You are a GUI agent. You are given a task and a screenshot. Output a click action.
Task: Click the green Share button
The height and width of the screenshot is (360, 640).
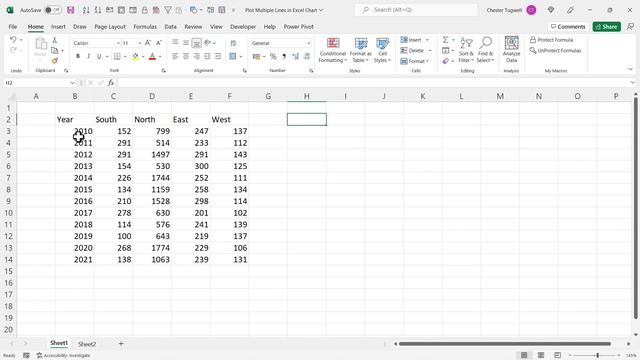click(x=607, y=27)
